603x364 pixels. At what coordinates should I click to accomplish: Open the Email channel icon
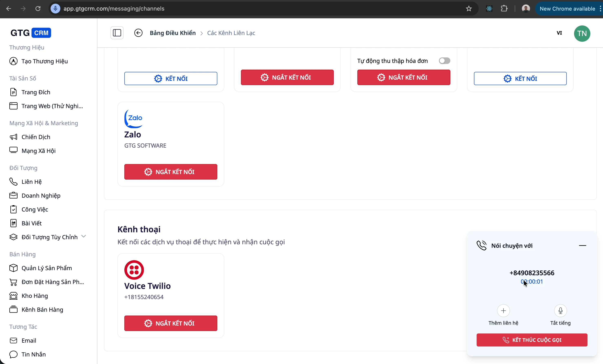point(13,341)
